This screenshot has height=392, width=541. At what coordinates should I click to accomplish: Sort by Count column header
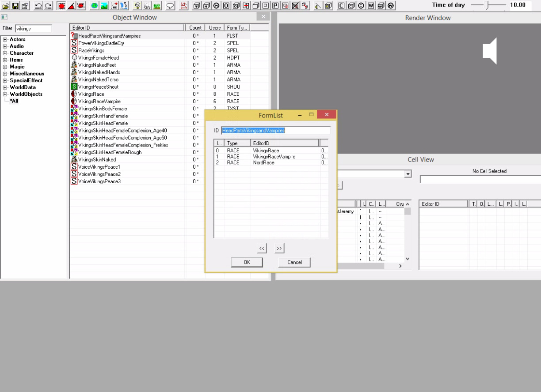pos(195,28)
